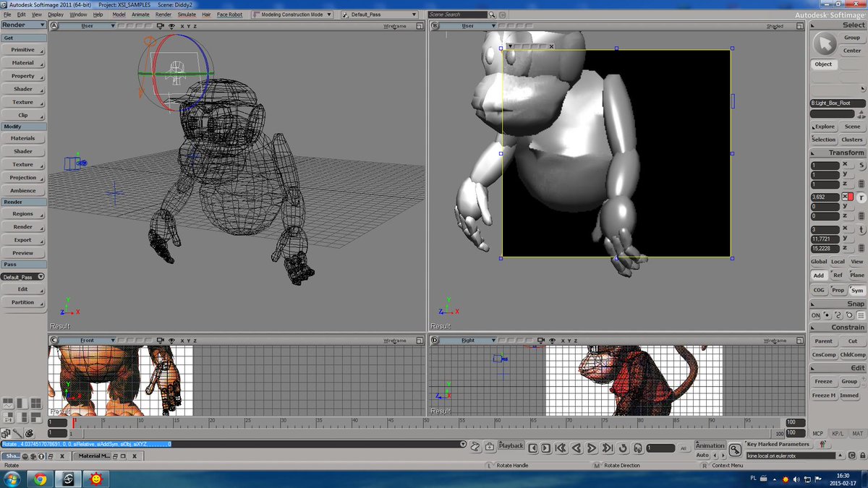Image resolution: width=868 pixels, height=488 pixels.
Task: Open the Display menu
Action: (56, 14)
